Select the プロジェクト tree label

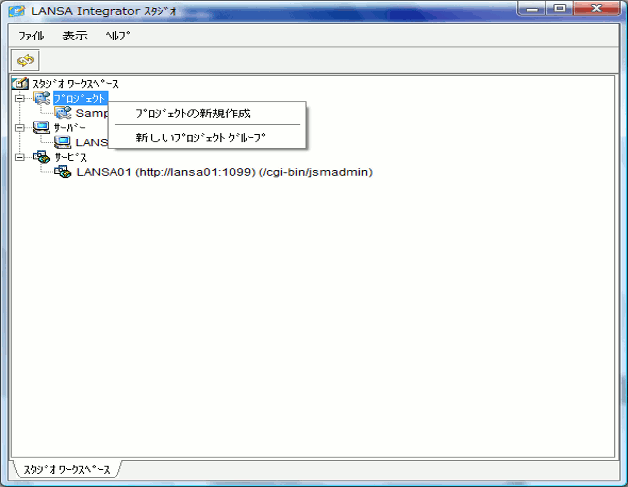[80, 99]
